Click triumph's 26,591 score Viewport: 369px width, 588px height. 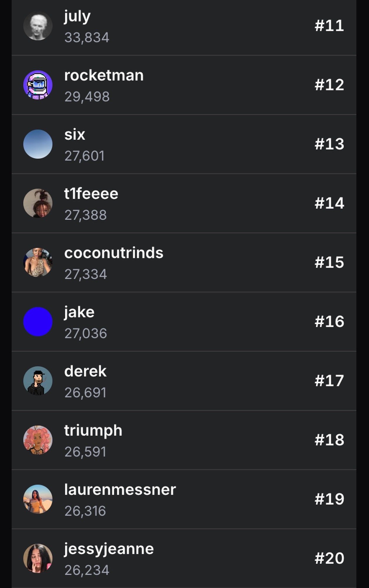85,452
